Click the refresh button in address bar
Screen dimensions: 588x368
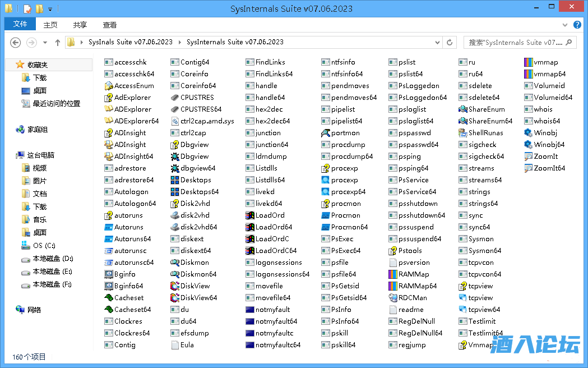click(x=449, y=42)
